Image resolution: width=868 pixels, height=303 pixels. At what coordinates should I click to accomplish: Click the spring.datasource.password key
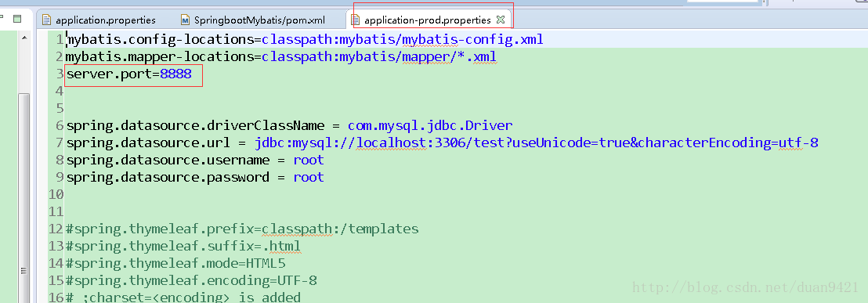(168, 177)
